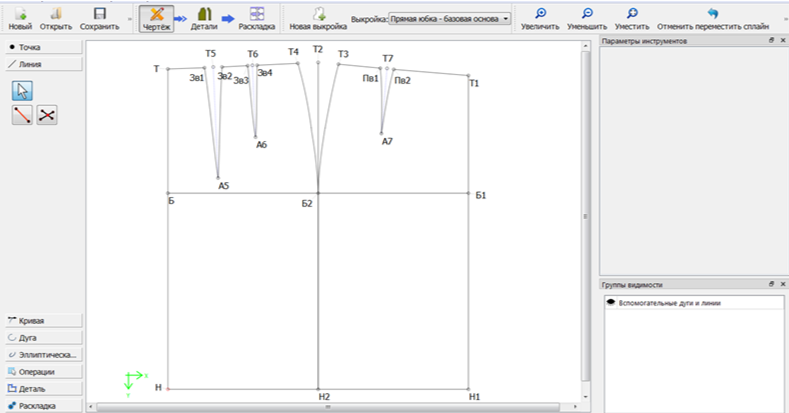Switch to Раскладка layout mode
The width and height of the screenshot is (789, 413).
click(257, 19)
